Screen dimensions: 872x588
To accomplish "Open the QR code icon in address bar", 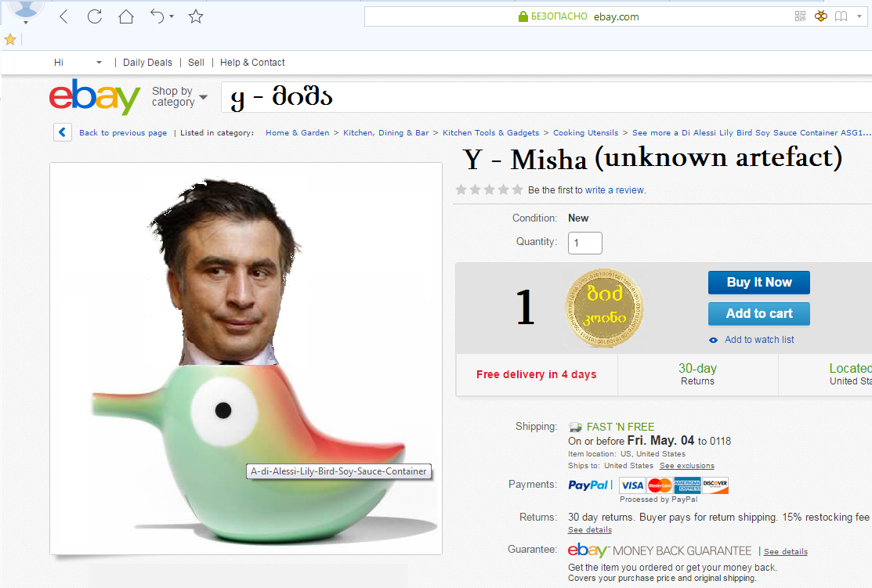I will (x=800, y=16).
